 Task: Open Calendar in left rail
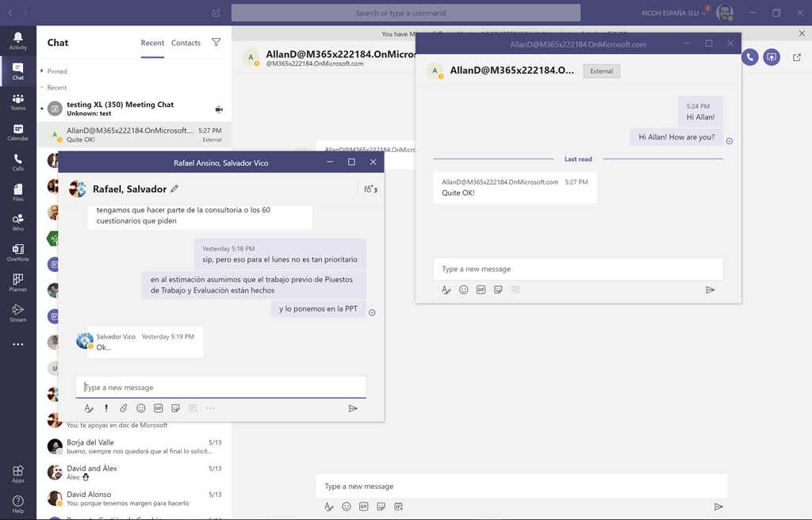point(18,132)
